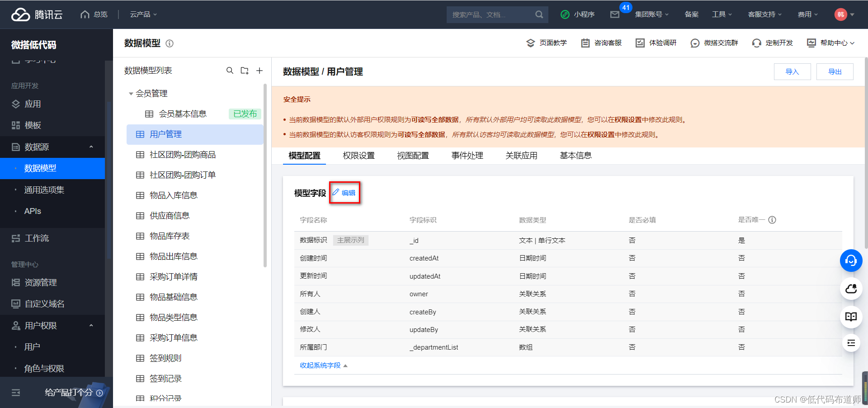This screenshot has height=408, width=868.
Task: Open 体验调研 survey
Action: click(x=656, y=43)
